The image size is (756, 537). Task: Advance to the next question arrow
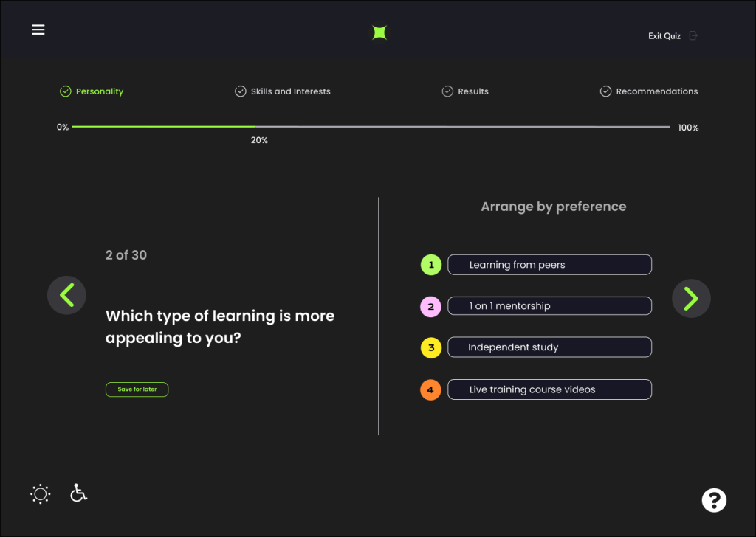[691, 298]
